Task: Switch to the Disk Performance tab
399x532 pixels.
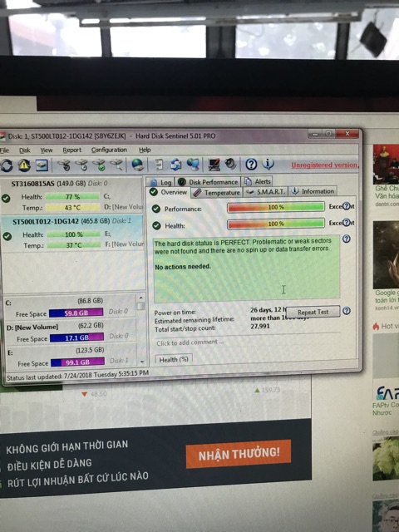Action: 209,182
